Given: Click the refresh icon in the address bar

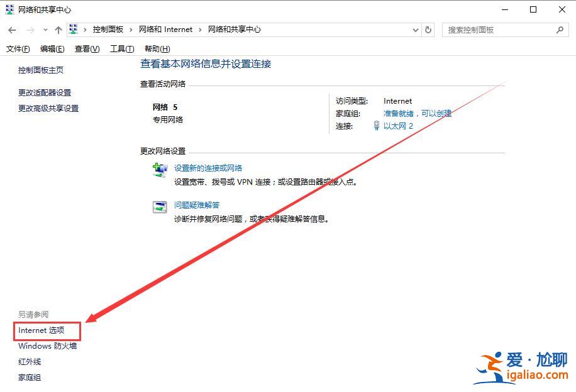Looking at the screenshot, I should 428,29.
